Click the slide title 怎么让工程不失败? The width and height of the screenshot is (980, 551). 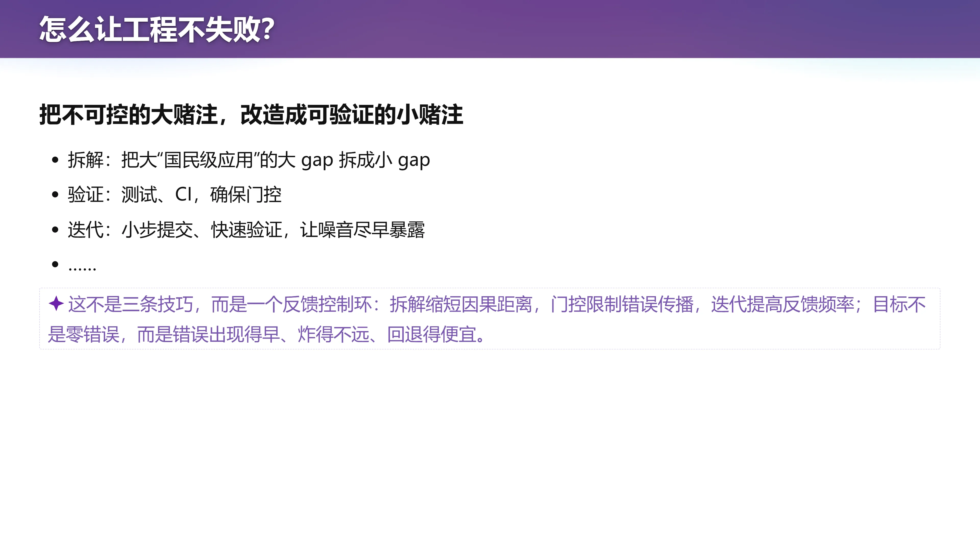pyautogui.click(x=157, y=29)
